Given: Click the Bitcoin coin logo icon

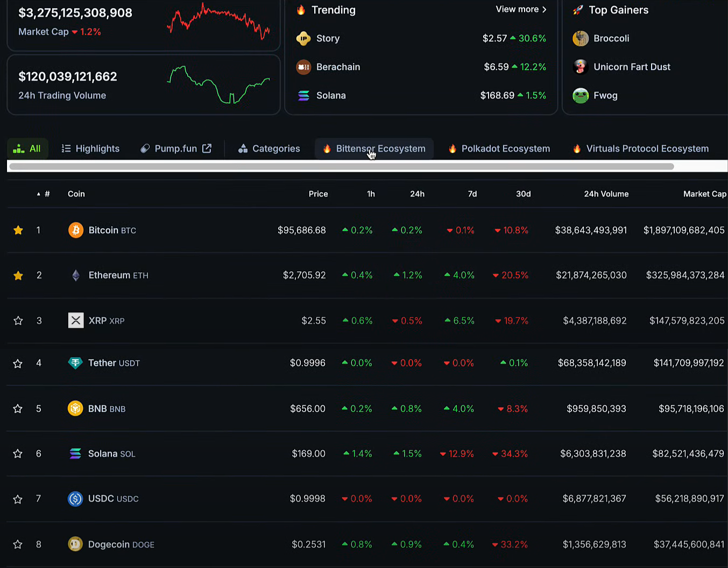Looking at the screenshot, I should tap(76, 230).
